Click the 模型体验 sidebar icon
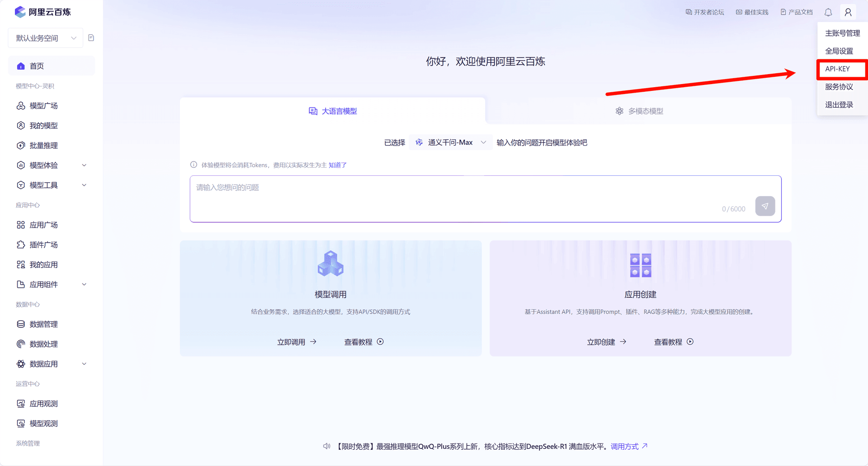Viewport: 868px width, 466px height. [x=21, y=165]
